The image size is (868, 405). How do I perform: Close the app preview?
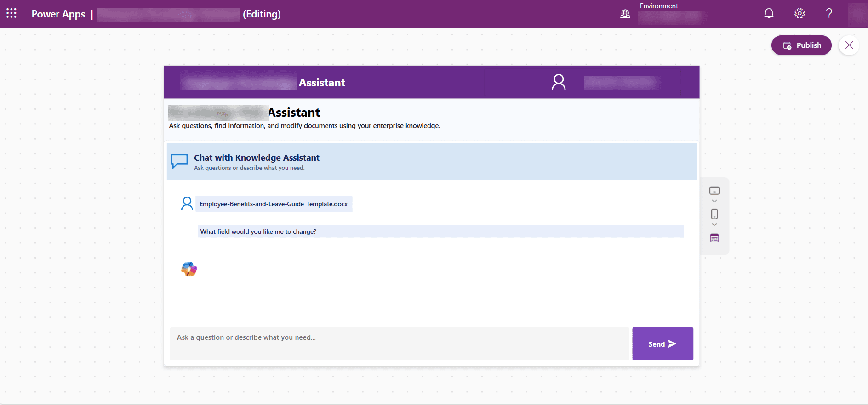coord(849,45)
